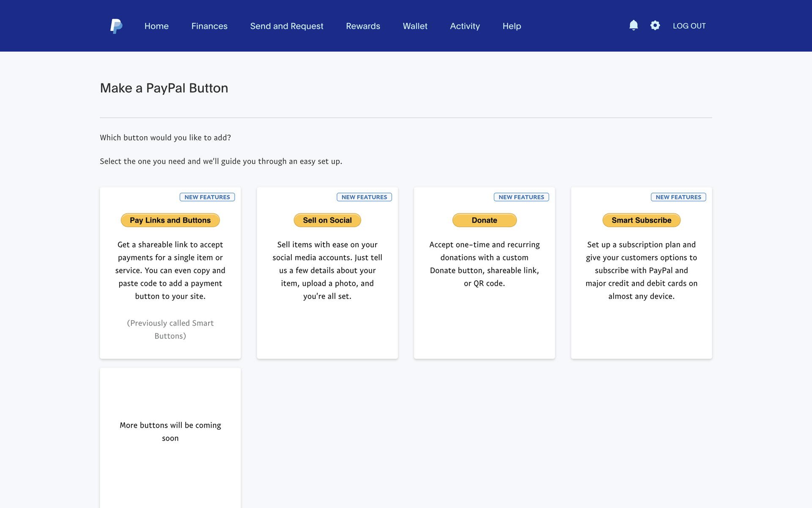Open the Help menu item
Viewport: 812px width, 508px height.
click(512, 26)
